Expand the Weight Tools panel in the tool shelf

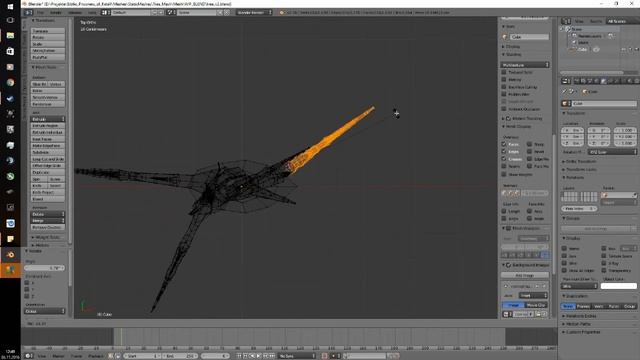(x=46, y=237)
